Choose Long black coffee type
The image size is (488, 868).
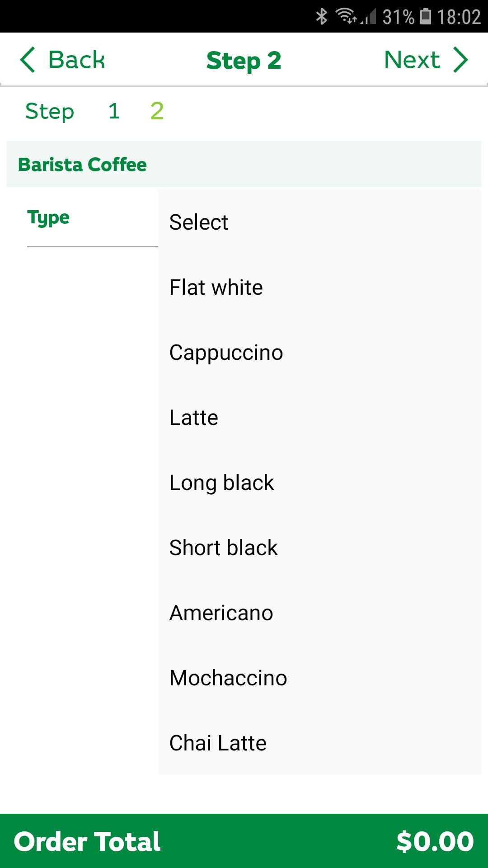click(221, 483)
